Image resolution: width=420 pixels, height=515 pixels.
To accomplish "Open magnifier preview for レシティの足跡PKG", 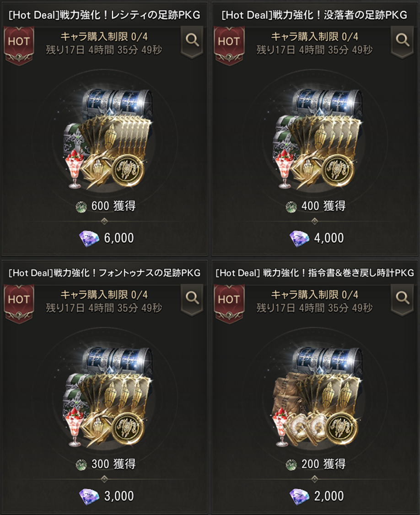I will (192, 42).
